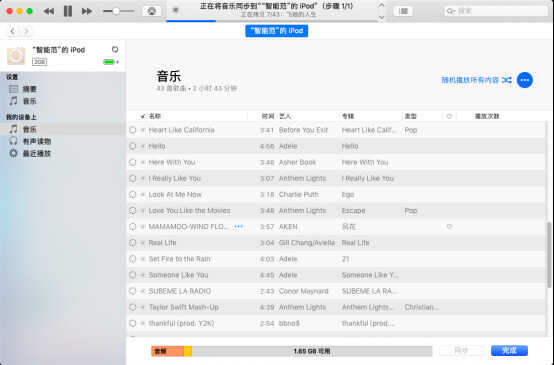Toggle checkbox for Hello song
The height and width of the screenshot is (365, 554).
[x=143, y=146]
